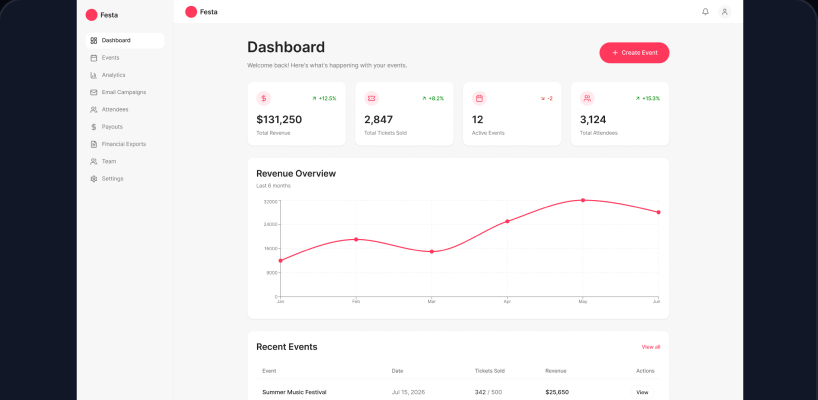Click the Payouts dollar icon in the sidebar

(93, 127)
